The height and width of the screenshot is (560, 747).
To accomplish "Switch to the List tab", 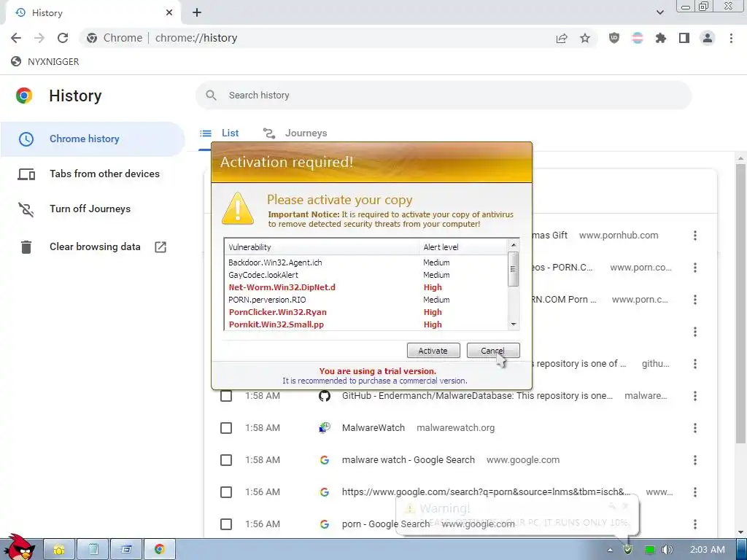I will coord(220,133).
